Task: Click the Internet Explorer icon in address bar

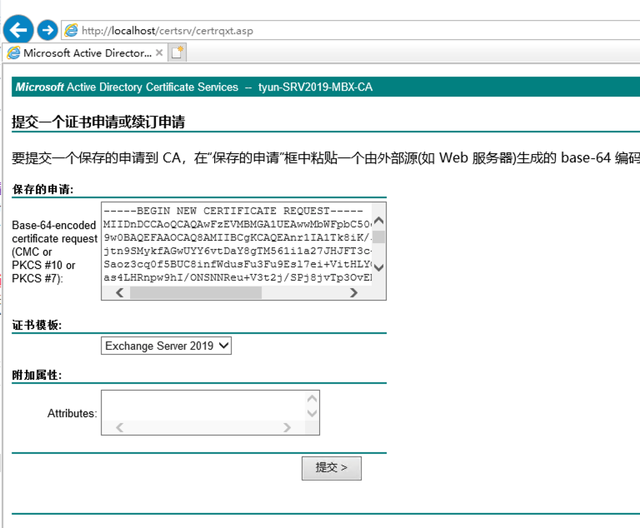Action: pos(71,30)
